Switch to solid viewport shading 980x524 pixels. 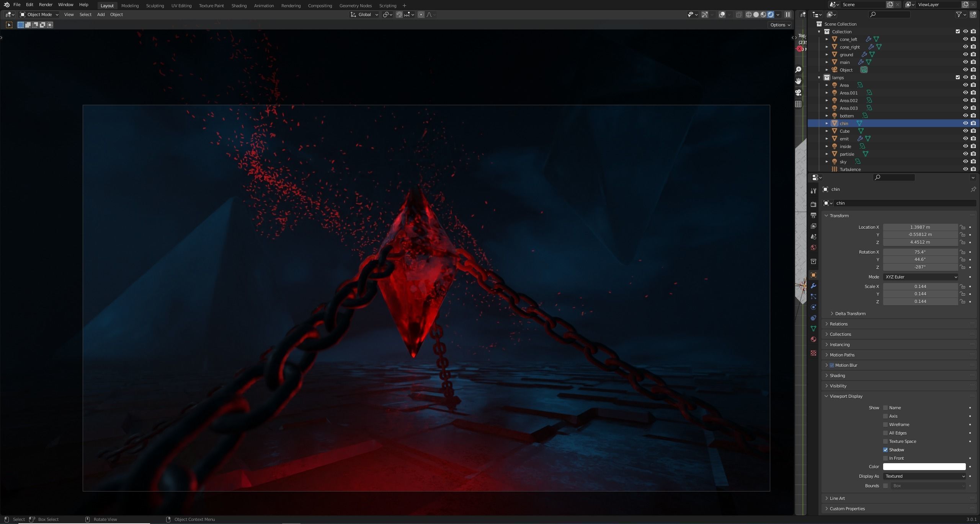pos(756,15)
